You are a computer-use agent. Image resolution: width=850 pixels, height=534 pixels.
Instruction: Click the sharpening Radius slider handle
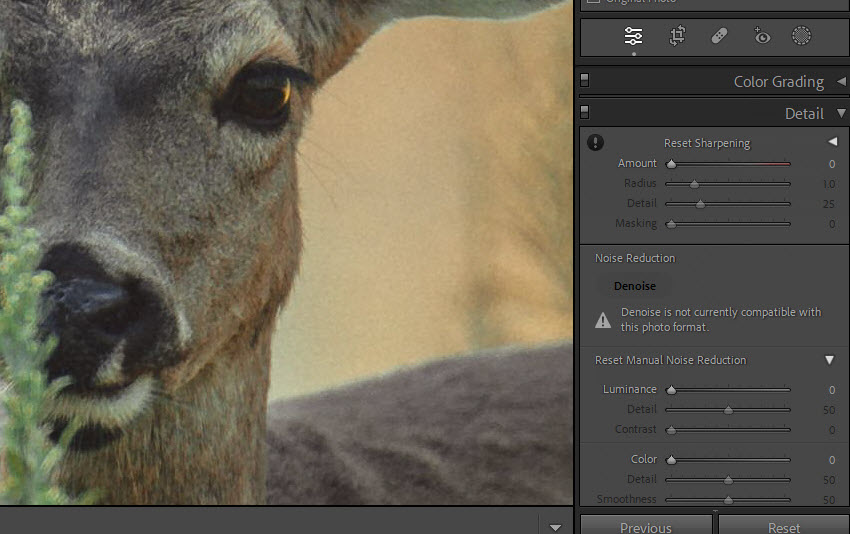pyautogui.click(x=694, y=184)
